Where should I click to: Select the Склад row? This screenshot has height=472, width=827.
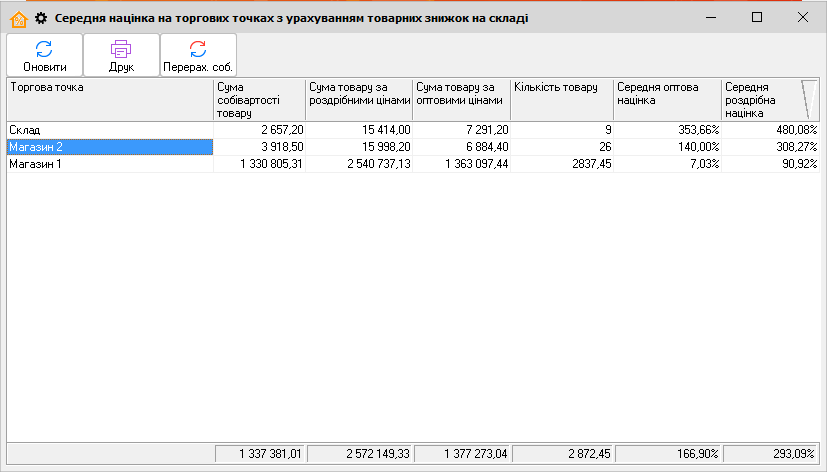(x=110, y=130)
